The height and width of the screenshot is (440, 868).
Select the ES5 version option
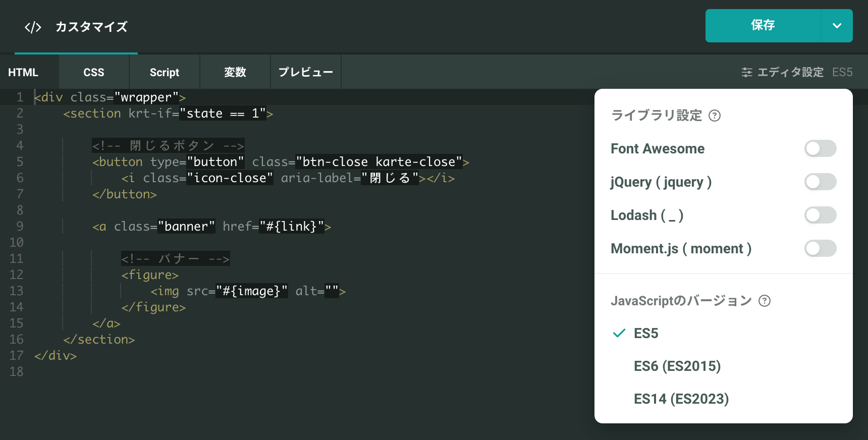(x=646, y=334)
